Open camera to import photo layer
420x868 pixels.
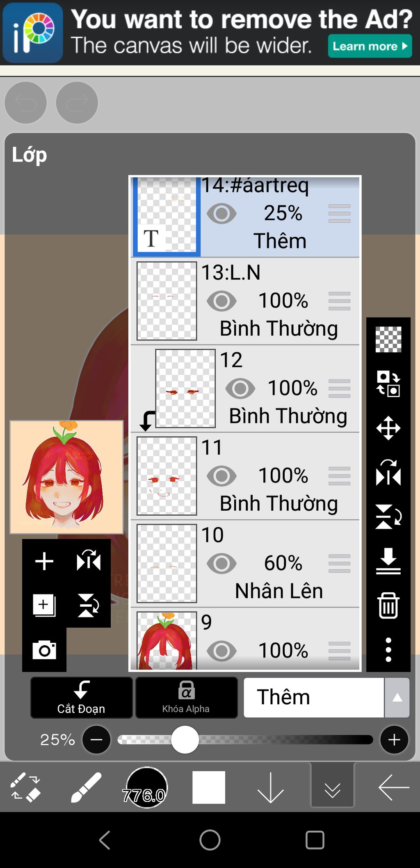[44, 650]
